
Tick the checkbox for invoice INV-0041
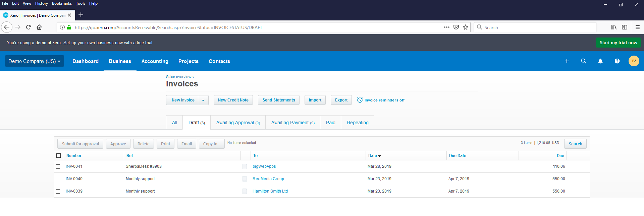(58, 166)
